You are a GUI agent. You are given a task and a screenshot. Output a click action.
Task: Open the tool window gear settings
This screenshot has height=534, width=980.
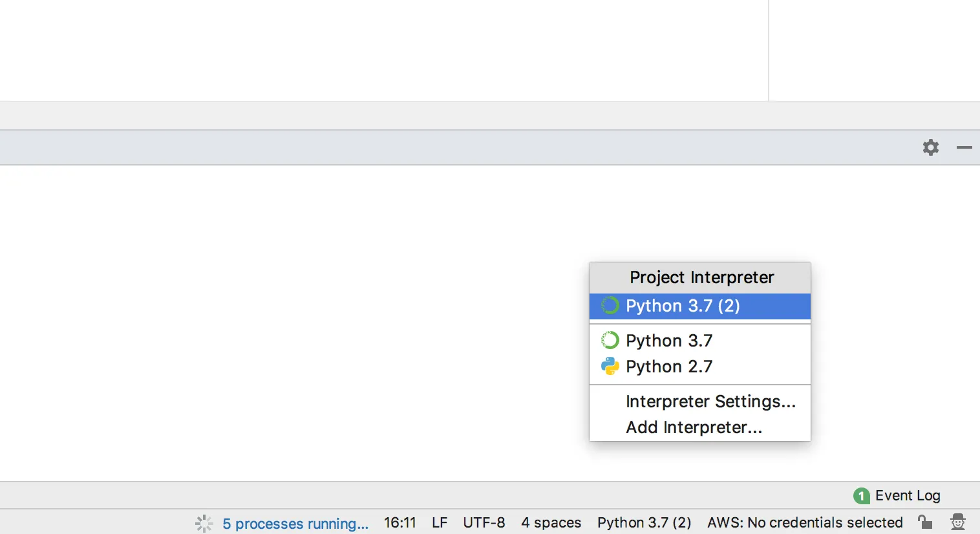click(930, 147)
